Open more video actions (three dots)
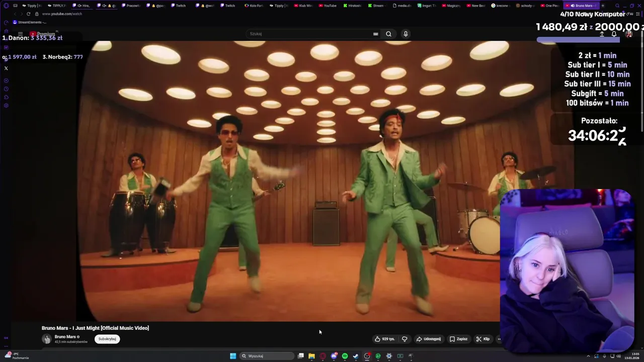The image size is (644, 362). 499,339
